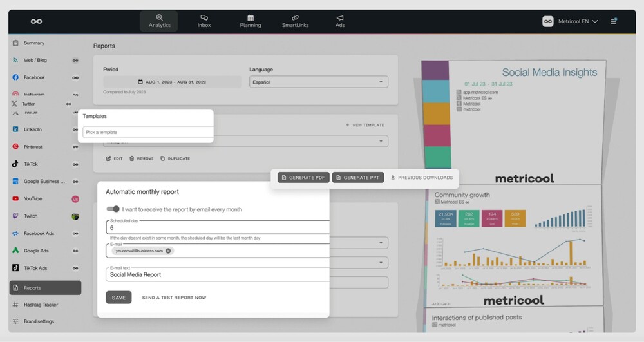Image resolution: width=644 pixels, height=342 pixels.
Task: Click the Metricool infinity logo
Action: point(36,21)
